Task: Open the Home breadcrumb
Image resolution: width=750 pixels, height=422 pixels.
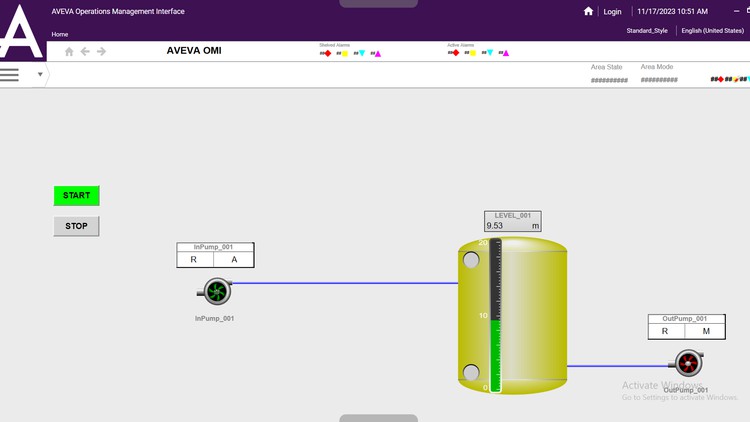Action: 60,34
